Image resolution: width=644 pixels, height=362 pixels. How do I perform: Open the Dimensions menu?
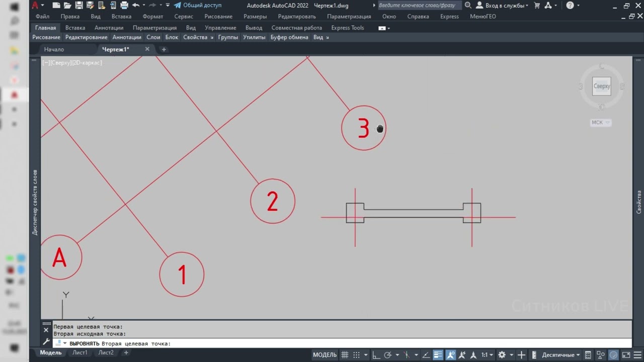pos(255,17)
